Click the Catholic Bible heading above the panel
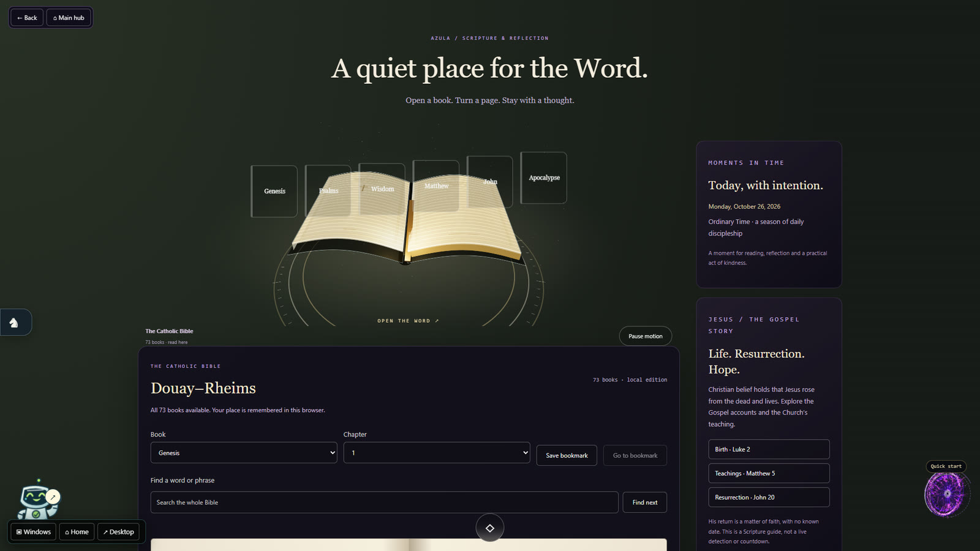The image size is (980, 551). (169, 331)
